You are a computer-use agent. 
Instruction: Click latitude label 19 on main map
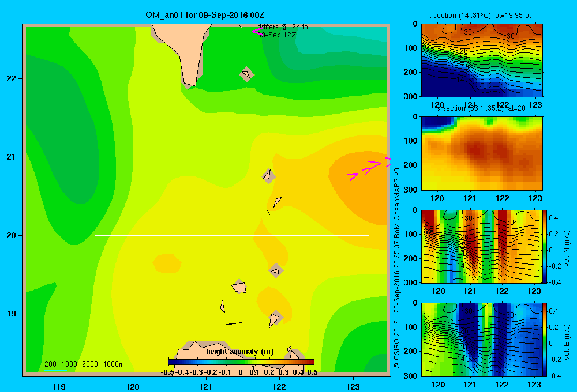click(11, 314)
